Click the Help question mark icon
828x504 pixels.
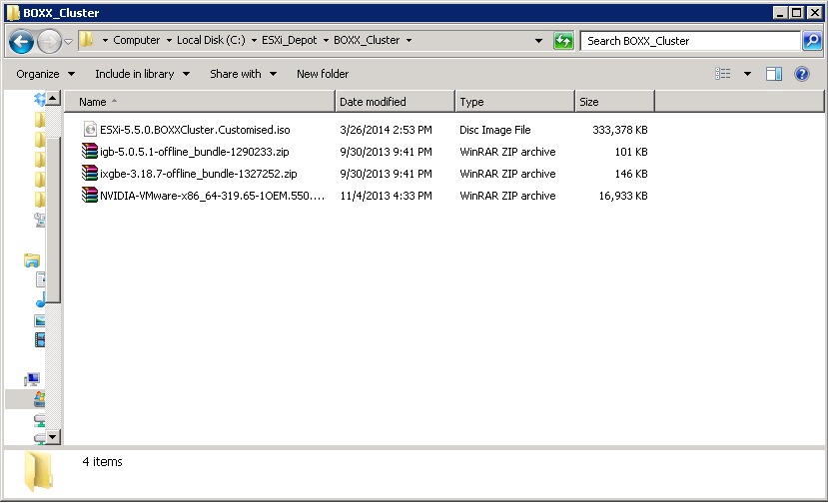[802, 74]
